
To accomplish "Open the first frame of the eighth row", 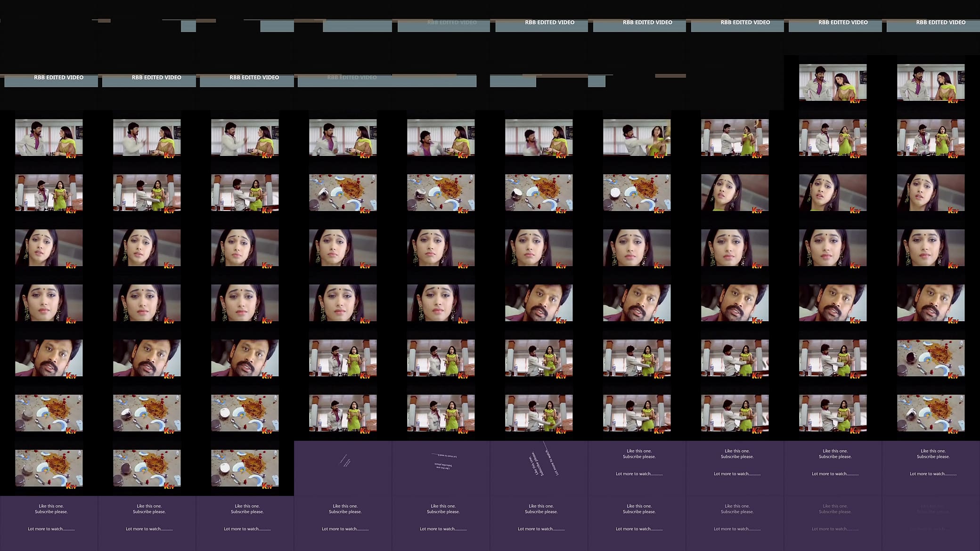I will pos(49,413).
